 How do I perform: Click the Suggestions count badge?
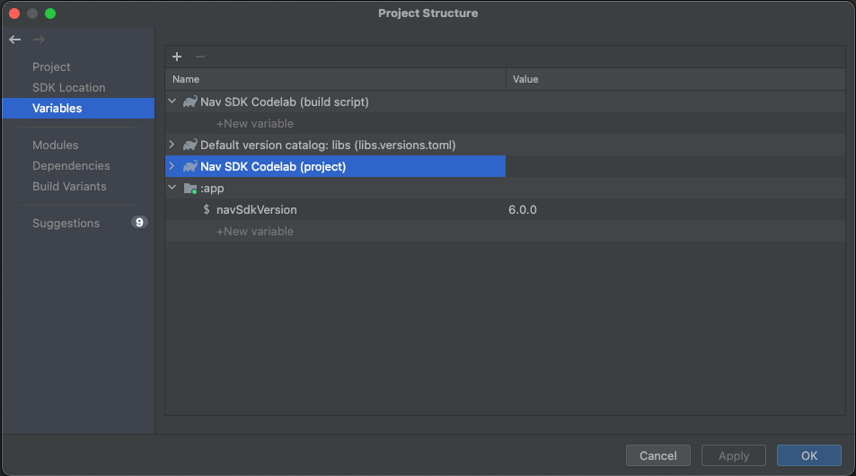139,223
